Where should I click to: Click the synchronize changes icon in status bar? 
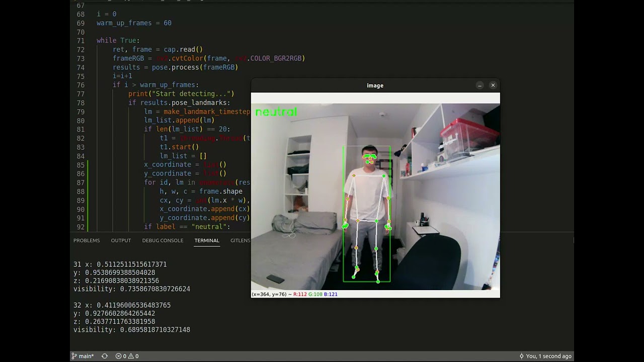[x=105, y=356]
